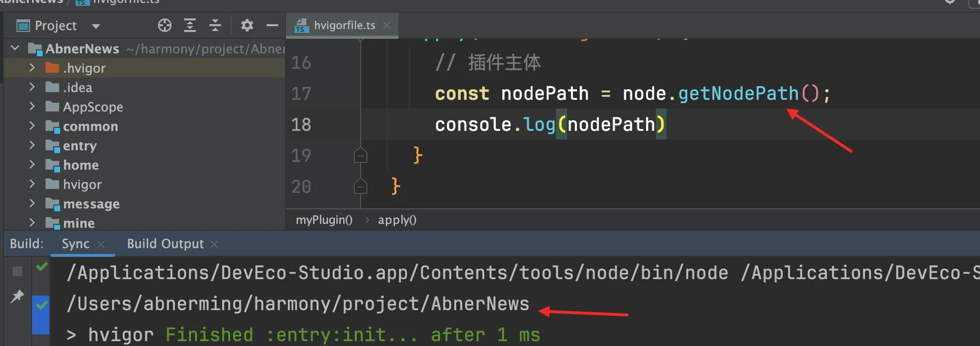Image resolution: width=980 pixels, height=346 pixels.
Task: Select the entry module in tree
Action: coord(80,146)
